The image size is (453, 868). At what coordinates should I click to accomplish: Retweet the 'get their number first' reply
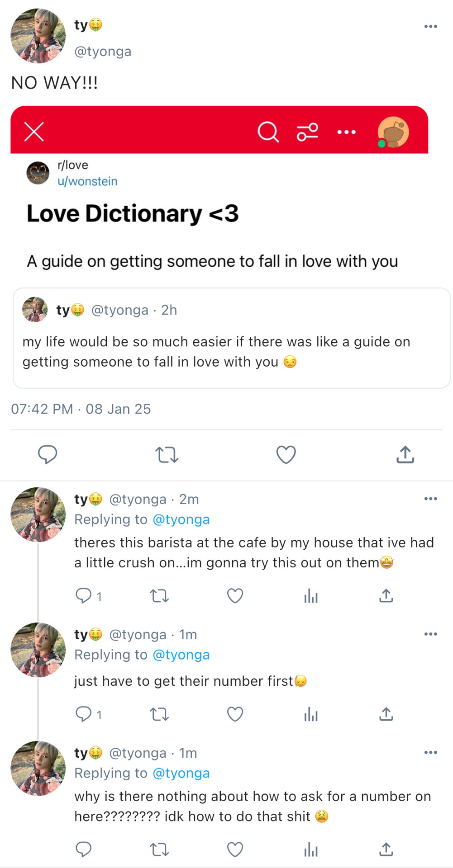(159, 714)
